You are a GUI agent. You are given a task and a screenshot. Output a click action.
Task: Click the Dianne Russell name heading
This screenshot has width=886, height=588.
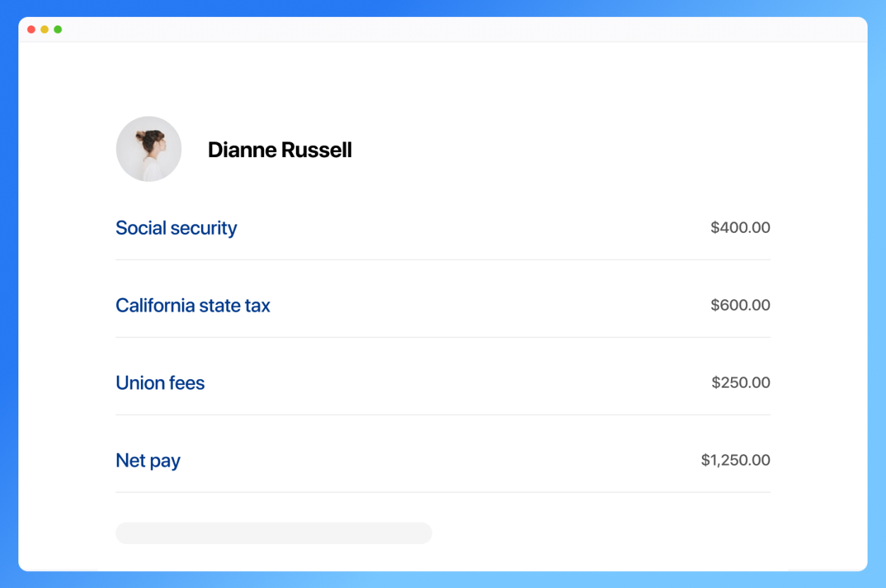click(x=280, y=150)
